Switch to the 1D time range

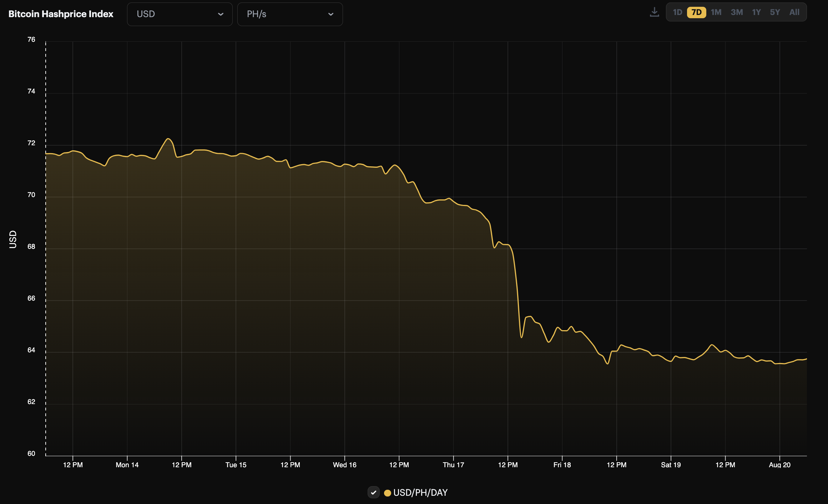click(677, 12)
